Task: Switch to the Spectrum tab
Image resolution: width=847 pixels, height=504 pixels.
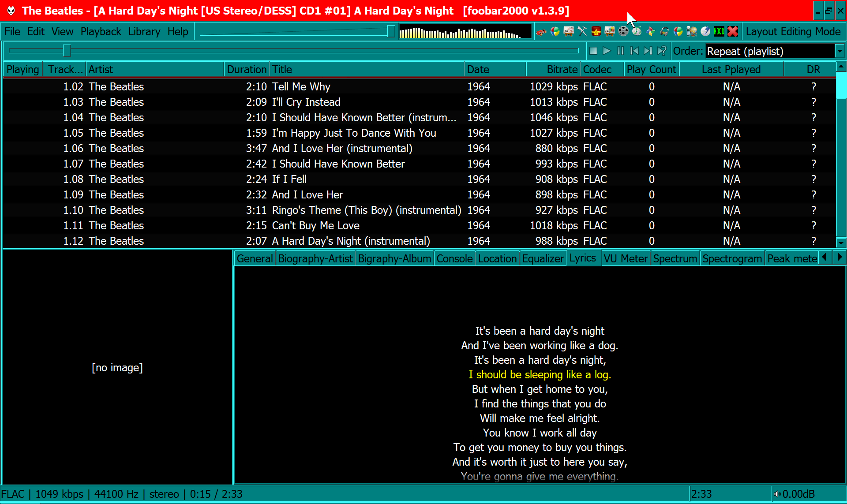Action: [x=675, y=259]
